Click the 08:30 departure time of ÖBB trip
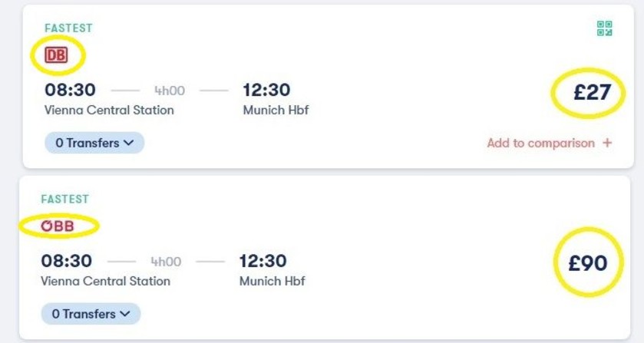Viewport: 644px width, 343px height. tap(67, 261)
